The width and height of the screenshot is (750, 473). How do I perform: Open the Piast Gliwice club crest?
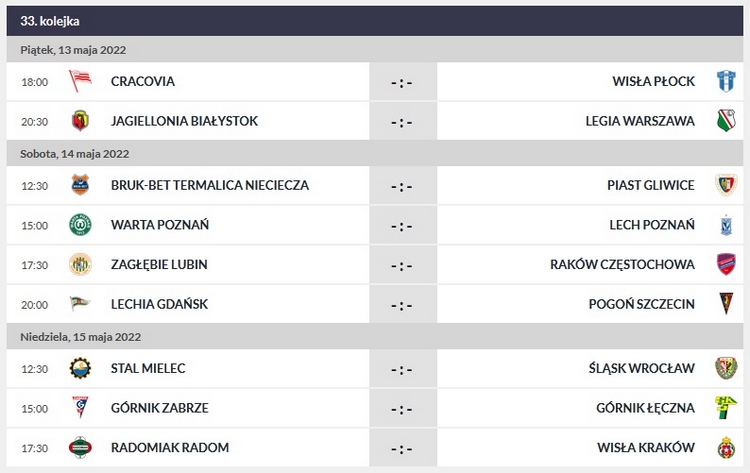pyautogui.click(x=726, y=185)
